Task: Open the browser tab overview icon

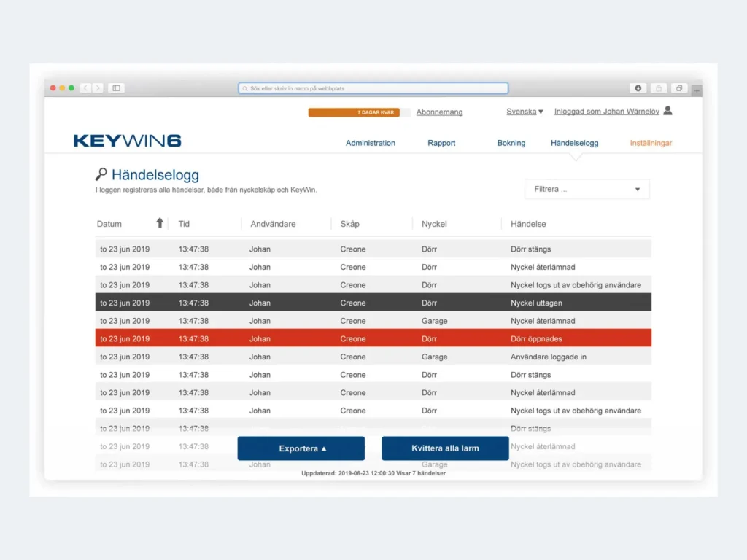Action: [679, 88]
